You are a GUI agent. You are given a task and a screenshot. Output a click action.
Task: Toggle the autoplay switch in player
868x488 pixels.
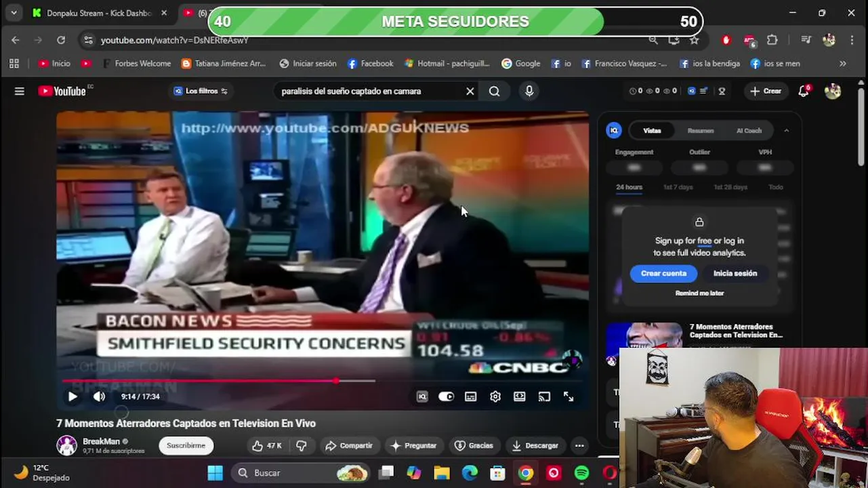pos(446,396)
